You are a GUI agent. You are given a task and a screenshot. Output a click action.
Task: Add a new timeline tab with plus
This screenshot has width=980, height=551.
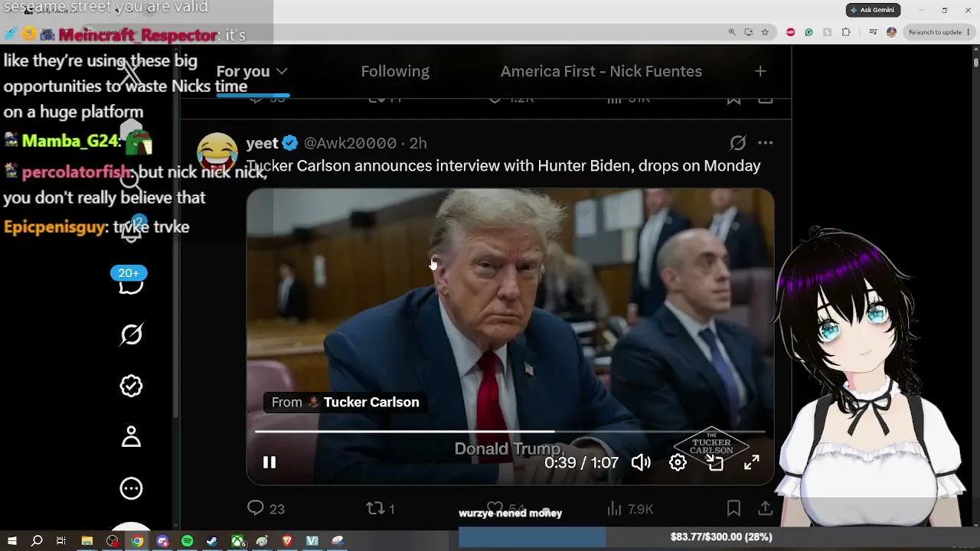(760, 71)
